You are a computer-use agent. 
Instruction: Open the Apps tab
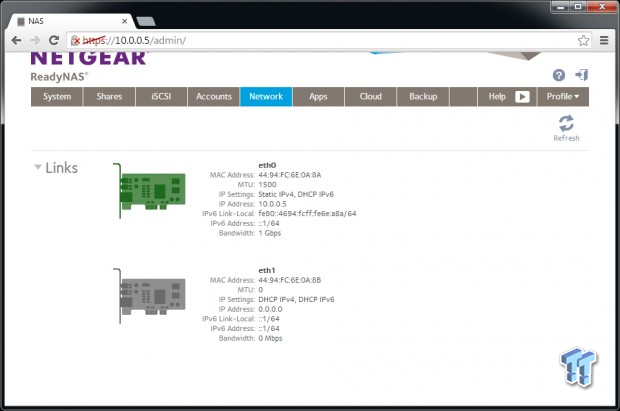pos(318,97)
